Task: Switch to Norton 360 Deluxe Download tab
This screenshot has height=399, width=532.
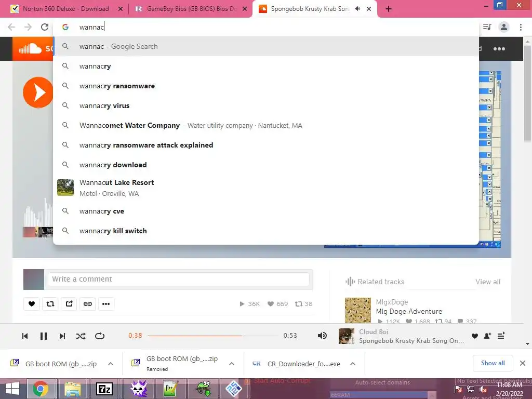Action: [x=66, y=9]
